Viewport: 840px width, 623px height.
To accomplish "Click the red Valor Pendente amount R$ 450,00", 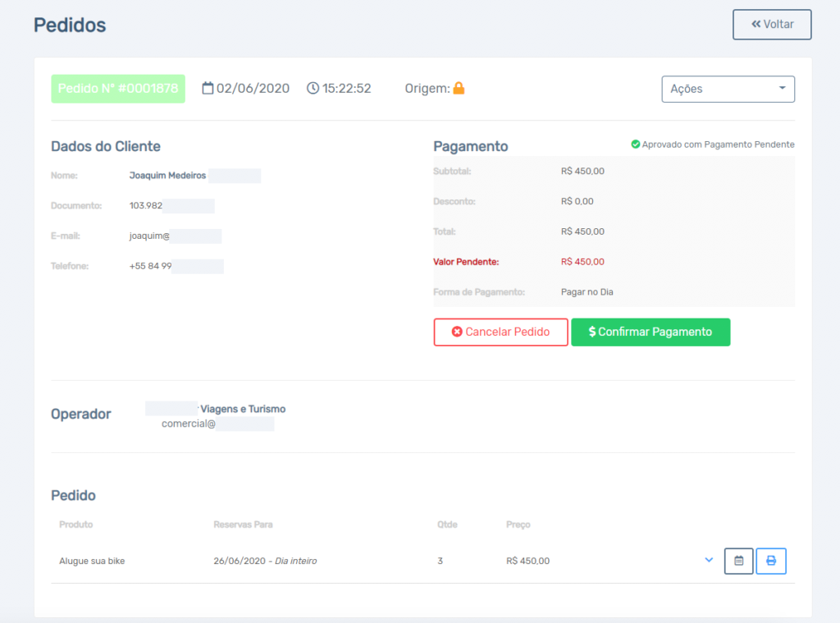I will coord(582,262).
